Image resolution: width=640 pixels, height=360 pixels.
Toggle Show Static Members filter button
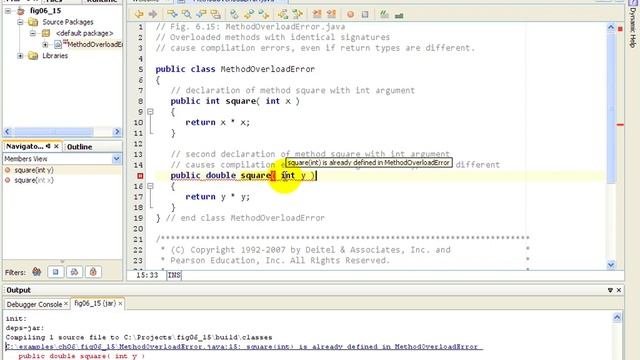coord(74,272)
